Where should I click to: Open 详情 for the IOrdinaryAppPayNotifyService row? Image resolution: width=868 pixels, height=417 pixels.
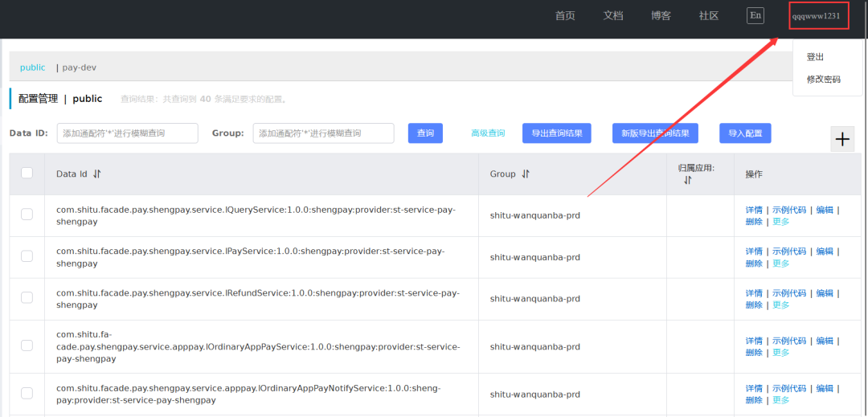tap(754, 388)
